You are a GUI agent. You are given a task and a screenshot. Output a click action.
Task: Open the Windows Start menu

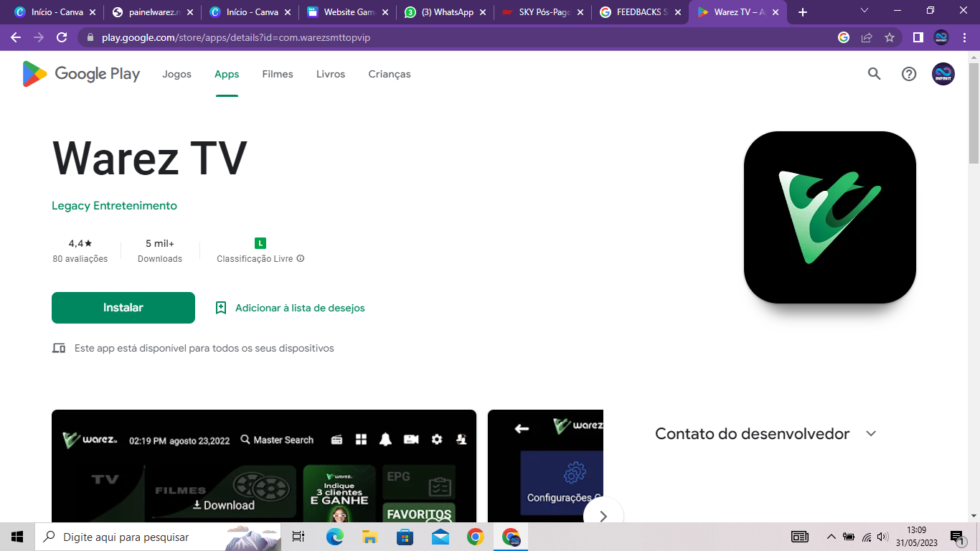click(x=17, y=537)
